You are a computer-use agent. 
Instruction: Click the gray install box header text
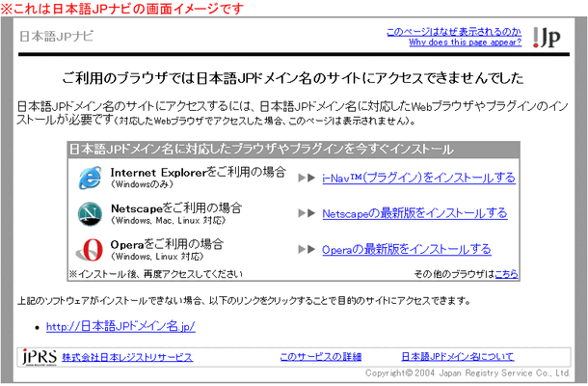click(261, 150)
